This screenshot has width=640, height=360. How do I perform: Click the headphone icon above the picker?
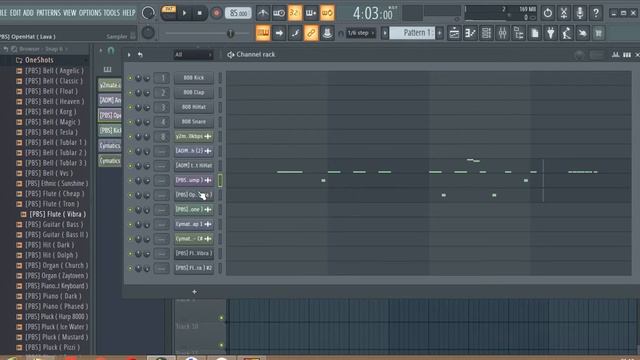pos(111,50)
